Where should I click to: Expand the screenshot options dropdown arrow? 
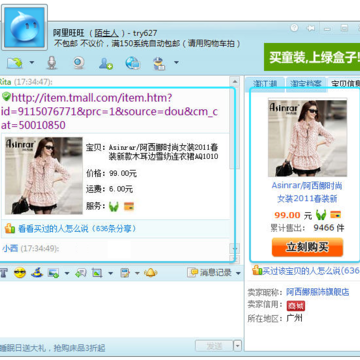click(x=110, y=274)
